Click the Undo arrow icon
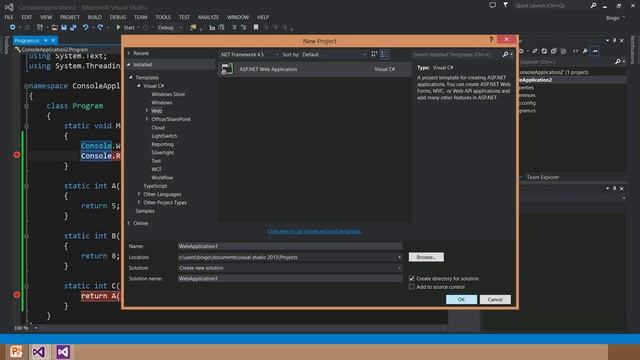 (86, 27)
